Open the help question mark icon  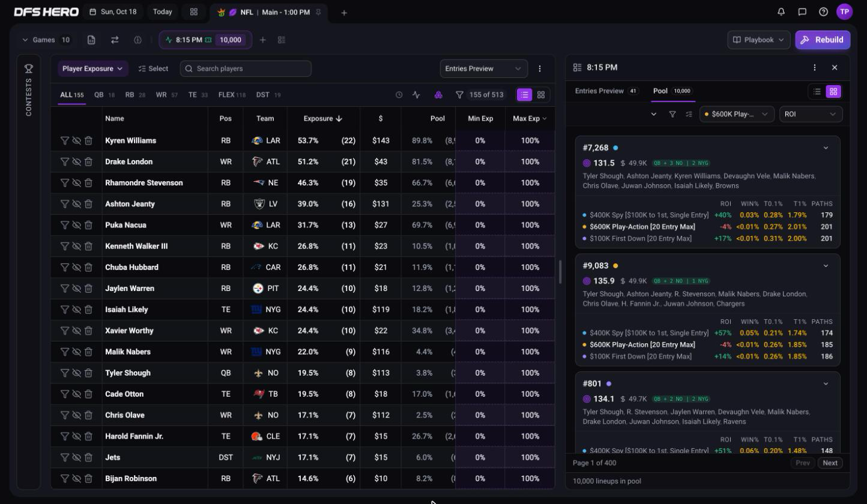(x=823, y=11)
